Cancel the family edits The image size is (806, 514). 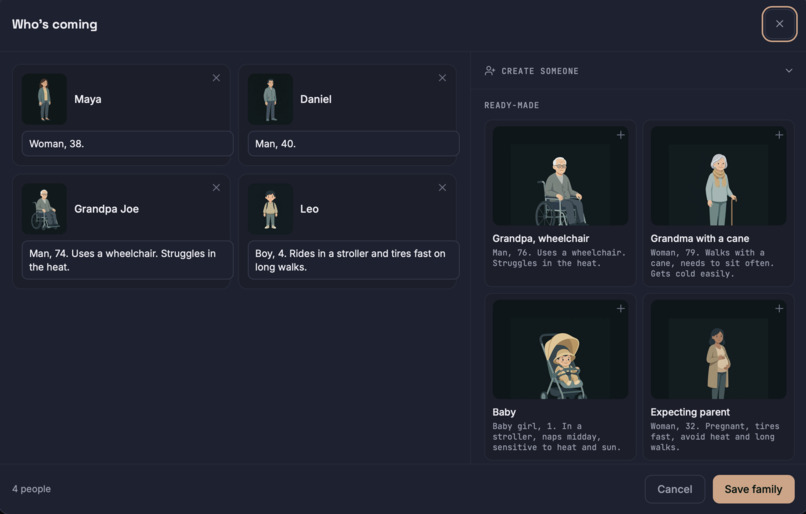coord(674,489)
